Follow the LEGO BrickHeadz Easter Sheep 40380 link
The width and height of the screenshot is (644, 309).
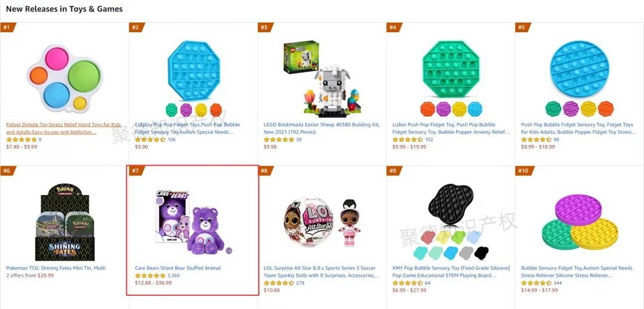tap(321, 128)
